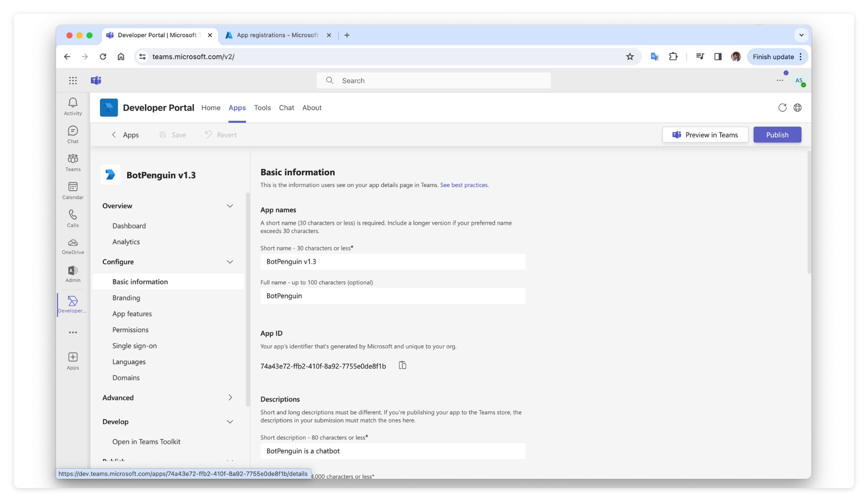Click the Google Translate icon in the address bar
Viewport: 868px width, 502px height.
(x=654, y=56)
